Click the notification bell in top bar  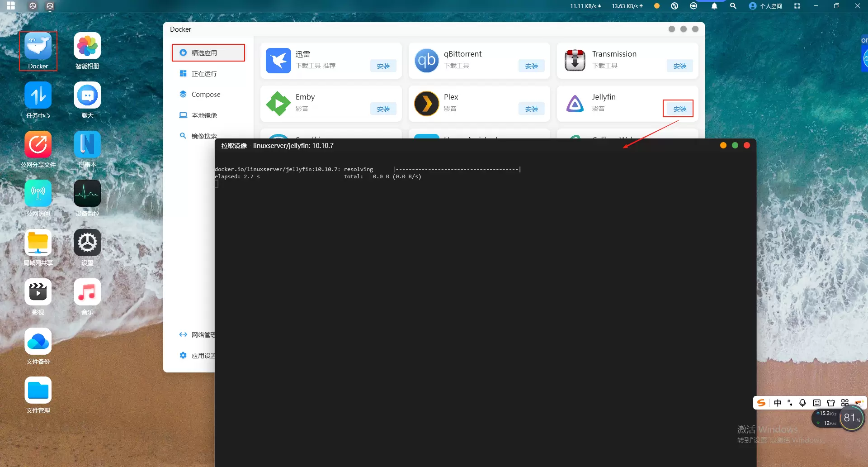click(x=714, y=6)
